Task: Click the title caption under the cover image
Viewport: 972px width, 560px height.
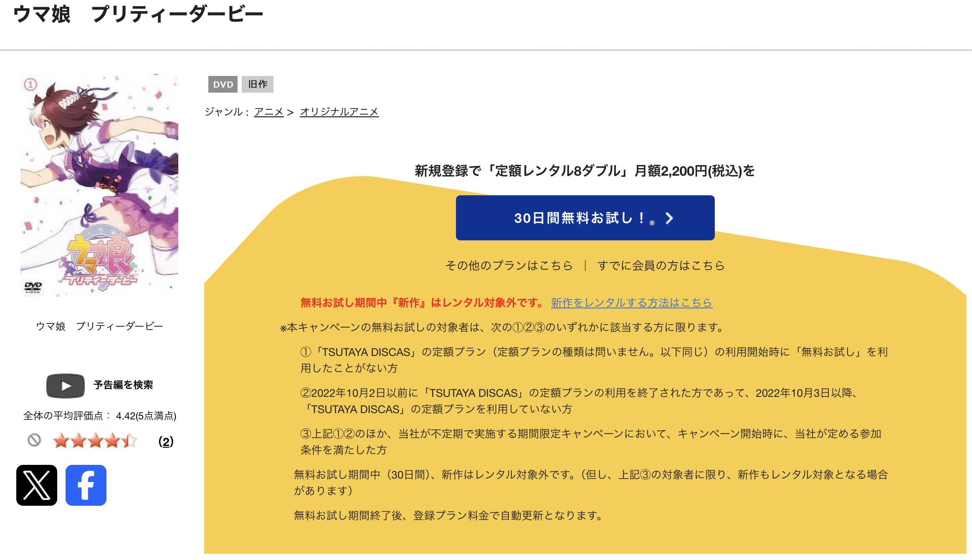Action: [x=99, y=326]
